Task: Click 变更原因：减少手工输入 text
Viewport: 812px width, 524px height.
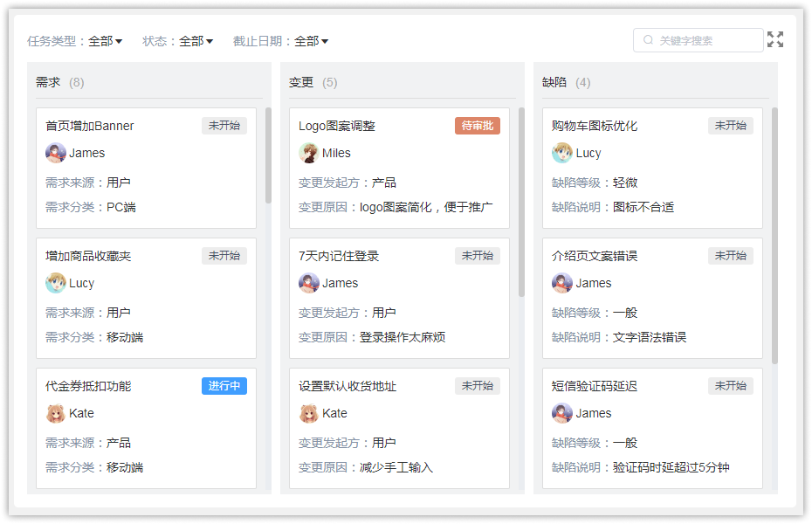Action: (366, 467)
